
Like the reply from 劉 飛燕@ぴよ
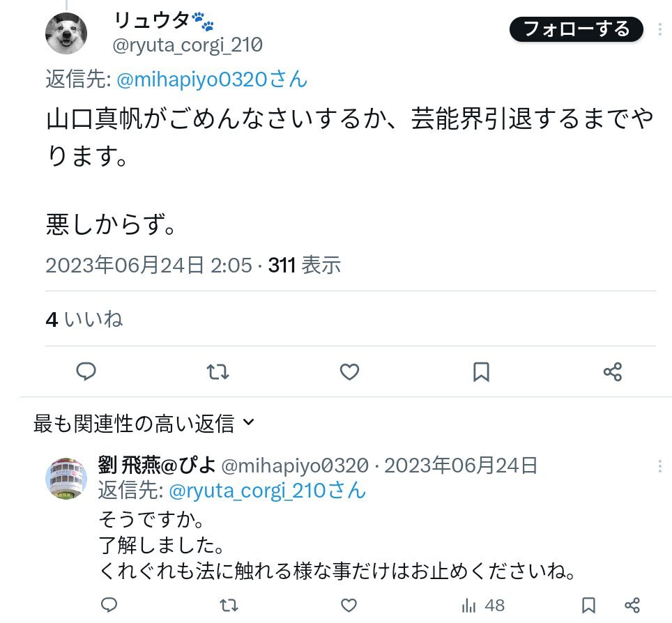[349, 605]
